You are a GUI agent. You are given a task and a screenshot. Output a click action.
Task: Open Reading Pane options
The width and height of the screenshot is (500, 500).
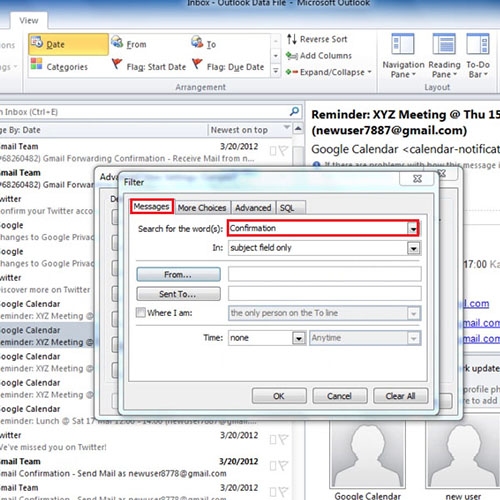click(444, 56)
